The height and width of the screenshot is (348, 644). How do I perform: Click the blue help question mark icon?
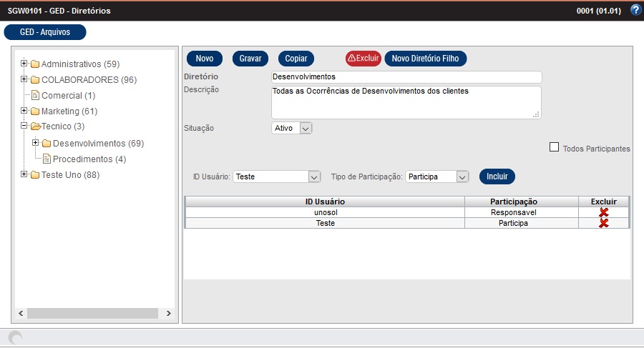[x=635, y=10]
